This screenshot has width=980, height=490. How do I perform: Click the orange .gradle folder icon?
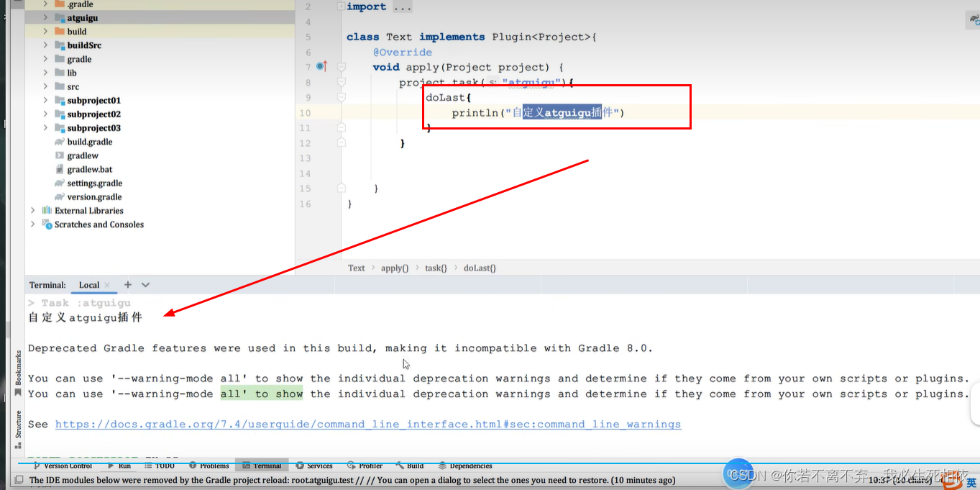pyautogui.click(x=60, y=4)
